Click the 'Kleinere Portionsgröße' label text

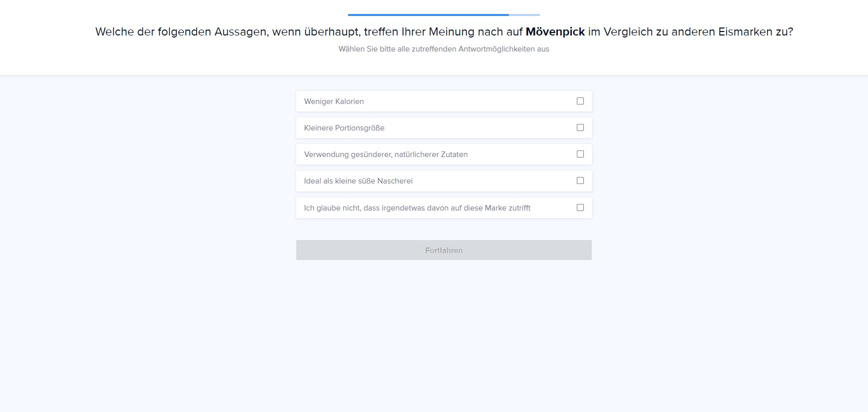[344, 128]
